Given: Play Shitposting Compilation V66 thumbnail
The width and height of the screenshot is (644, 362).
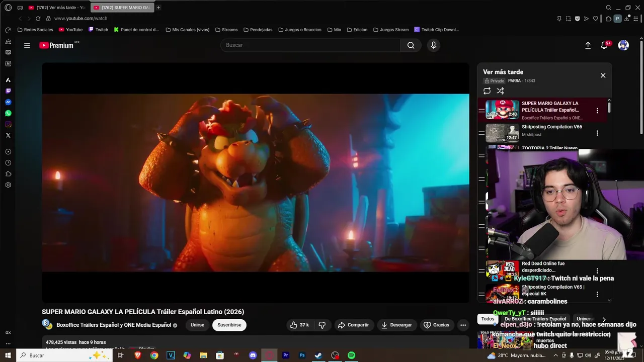Looking at the screenshot, I should pos(502,133).
